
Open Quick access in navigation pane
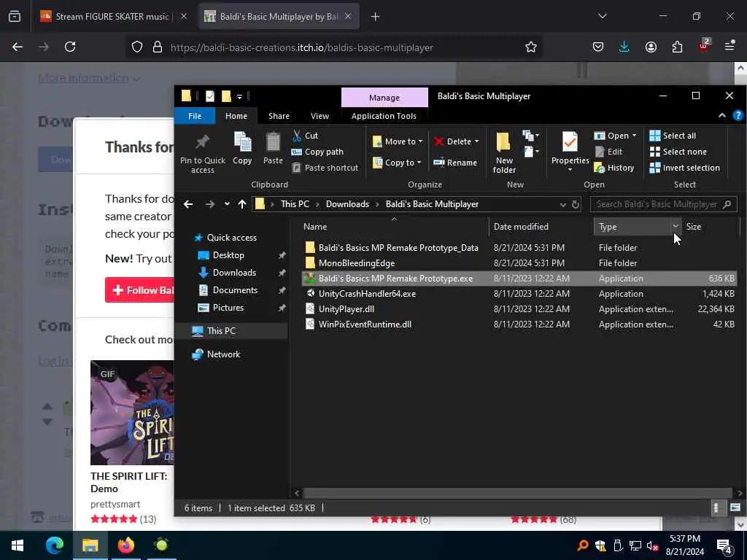pyautogui.click(x=231, y=238)
